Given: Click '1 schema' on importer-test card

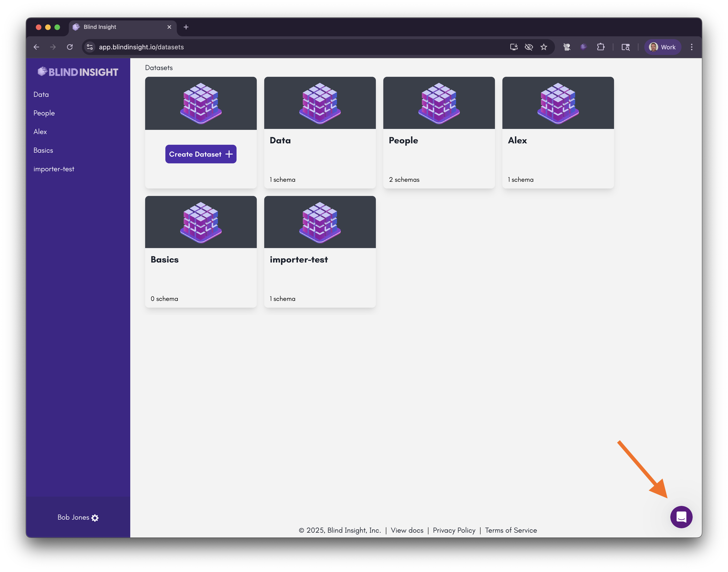Looking at the screenshot, I should [283, 299].
